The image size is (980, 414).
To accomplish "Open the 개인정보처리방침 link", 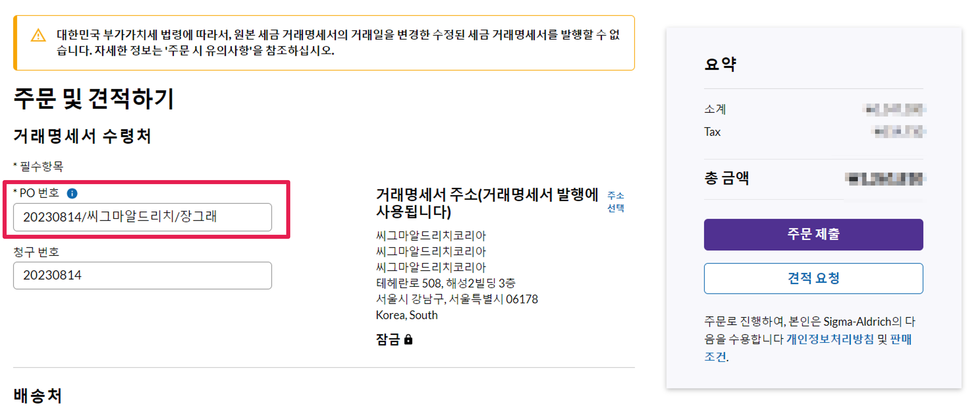I will 830,339.
